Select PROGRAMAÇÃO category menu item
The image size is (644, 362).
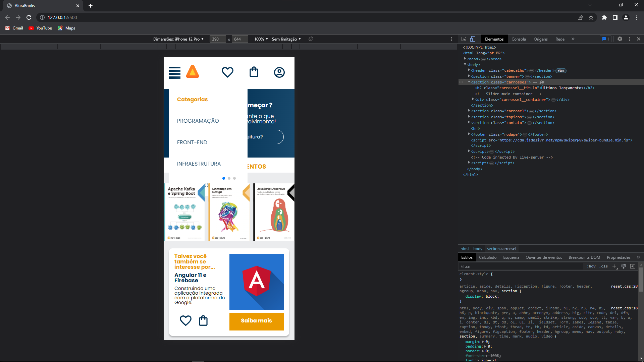pos(198,120)
